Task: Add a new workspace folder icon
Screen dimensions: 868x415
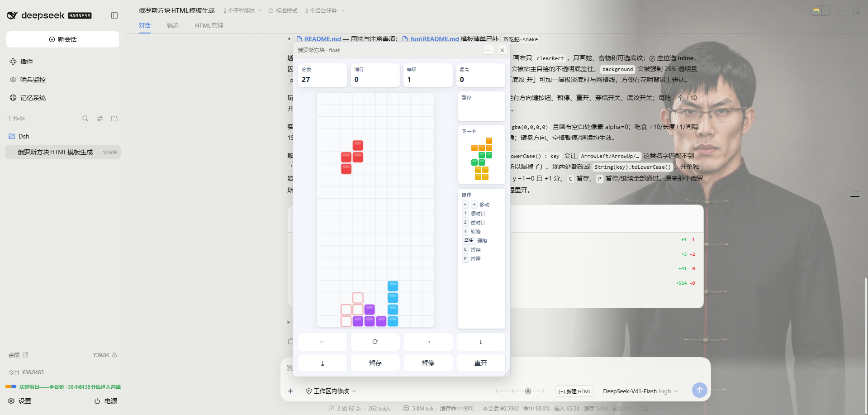Action: coord(114,119)
